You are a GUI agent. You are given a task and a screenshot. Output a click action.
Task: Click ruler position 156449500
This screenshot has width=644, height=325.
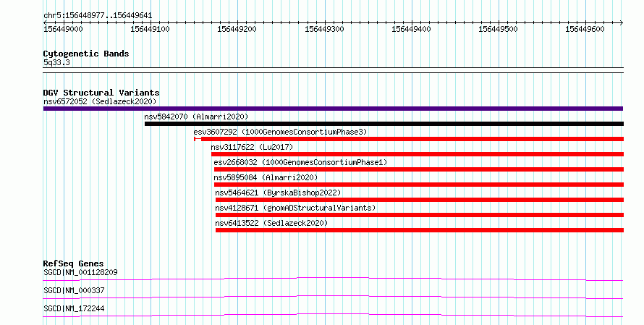click(499, 29)
